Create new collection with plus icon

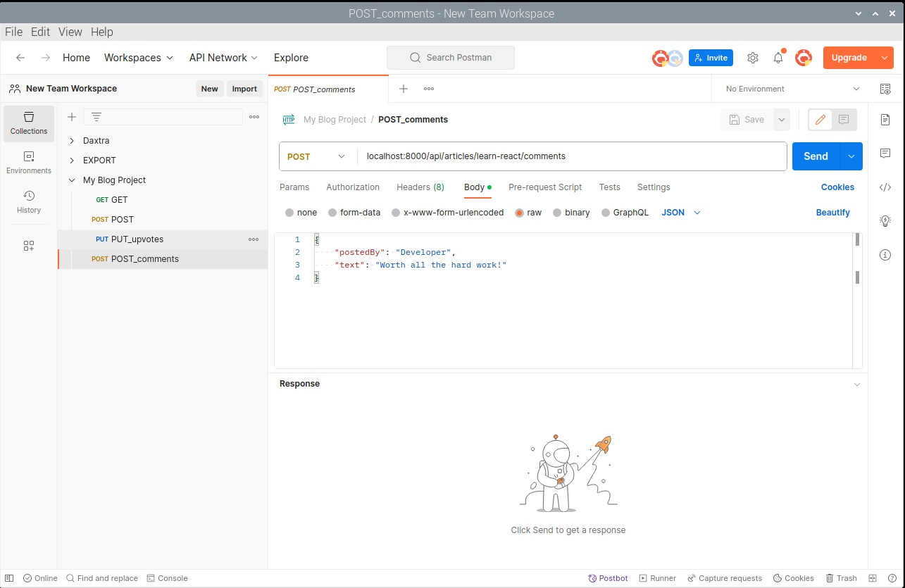pyautogui.click(x=72, y=117)
